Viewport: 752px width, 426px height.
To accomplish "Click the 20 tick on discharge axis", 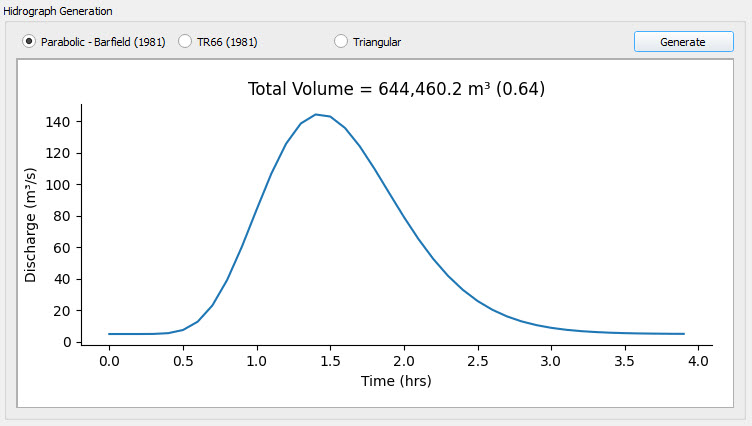I will pyautogui.click(x=60, y=311).
